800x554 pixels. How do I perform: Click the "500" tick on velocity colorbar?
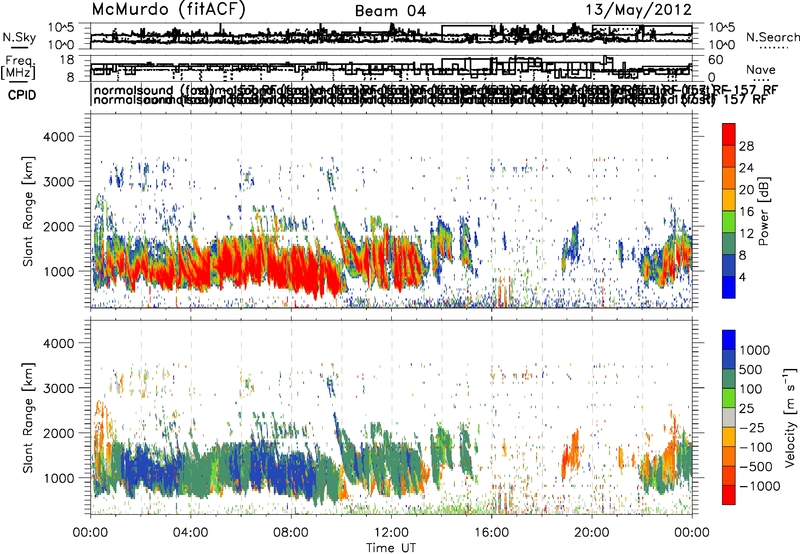(x=750, y=369)
